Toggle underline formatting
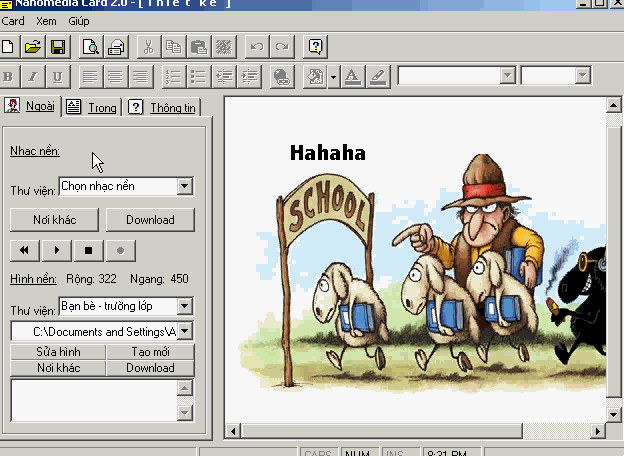Screen dimensions: 624x456 tap(58, 76)
